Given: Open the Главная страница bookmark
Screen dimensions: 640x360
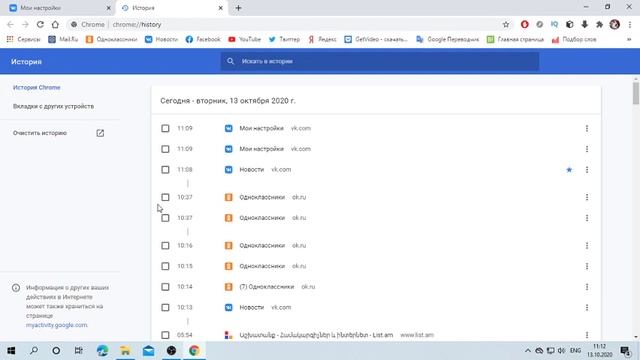Looking at the screenshot, I should [x=516, y=39].
